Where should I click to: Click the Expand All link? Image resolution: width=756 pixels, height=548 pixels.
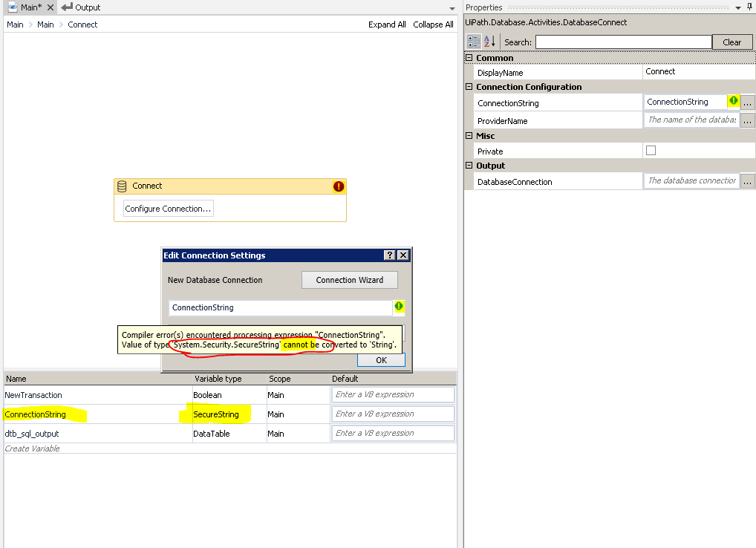387,24
